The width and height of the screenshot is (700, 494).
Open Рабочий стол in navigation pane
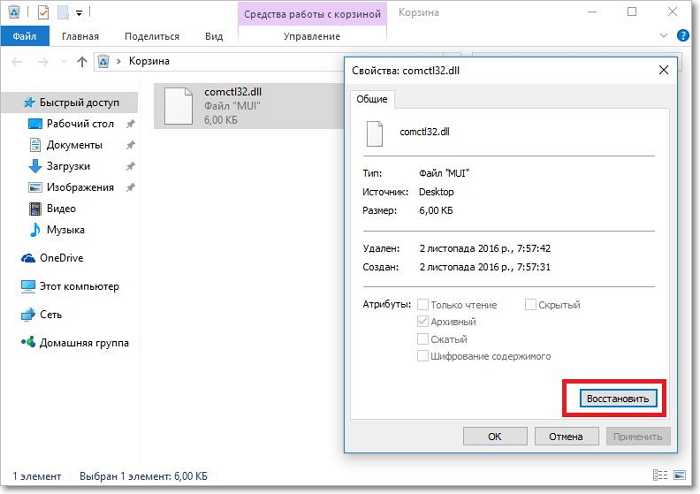(x=80, y=124)
